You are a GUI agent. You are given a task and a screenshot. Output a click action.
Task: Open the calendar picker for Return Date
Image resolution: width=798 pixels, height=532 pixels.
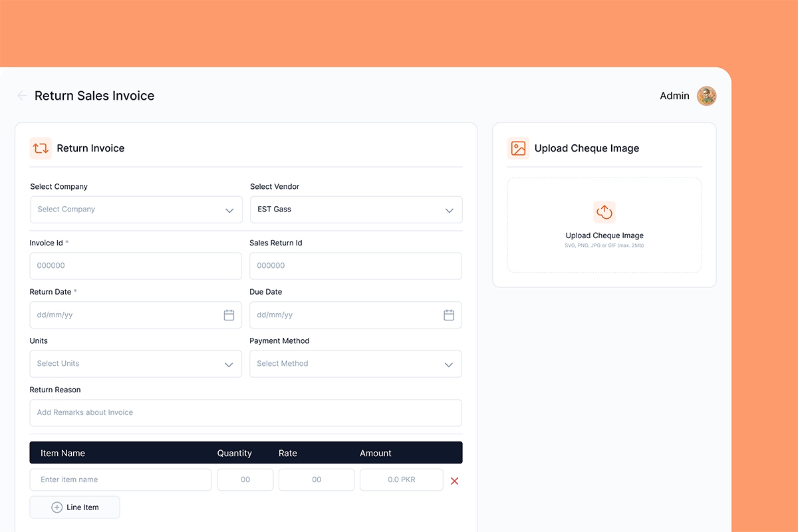[229, 315]
